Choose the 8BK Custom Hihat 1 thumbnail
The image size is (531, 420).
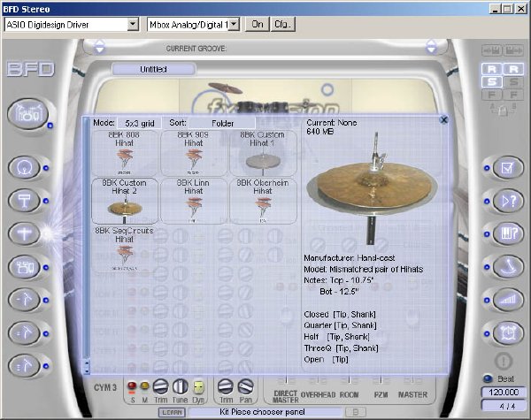pos(263,153)
